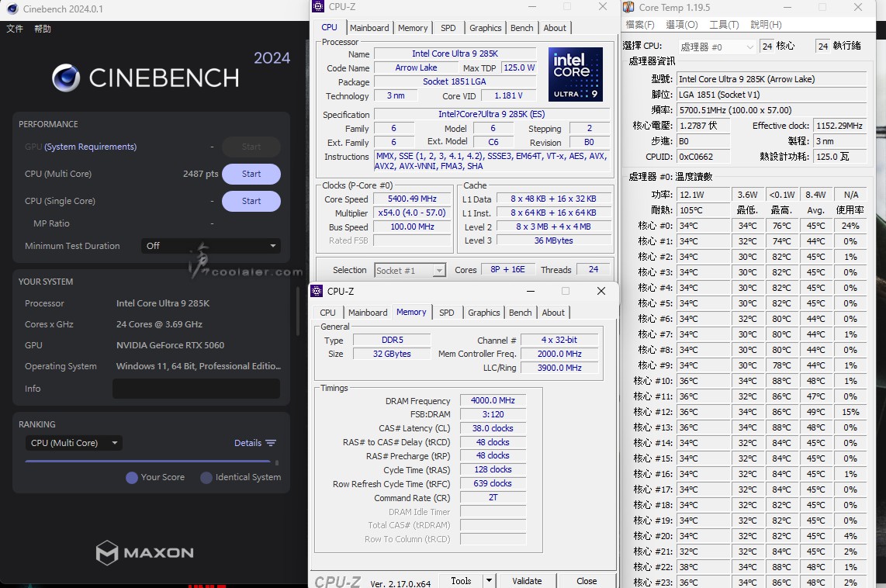Click the CPU-Z icon of the Memory window
886x588 pixels.
[317, 292]
